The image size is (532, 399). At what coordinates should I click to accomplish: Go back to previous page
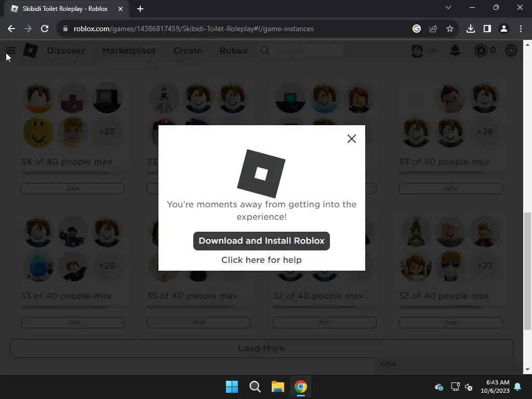pyautogui.click(x=11, y=29)
